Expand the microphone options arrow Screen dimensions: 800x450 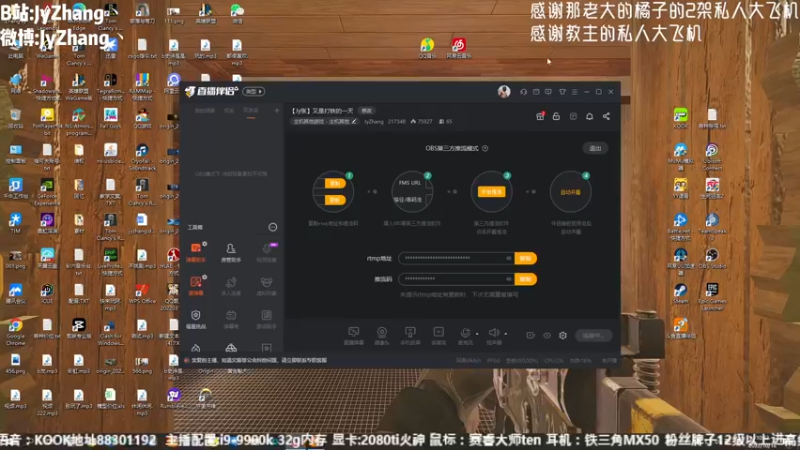pyautogui.click(x=477, y=334)
